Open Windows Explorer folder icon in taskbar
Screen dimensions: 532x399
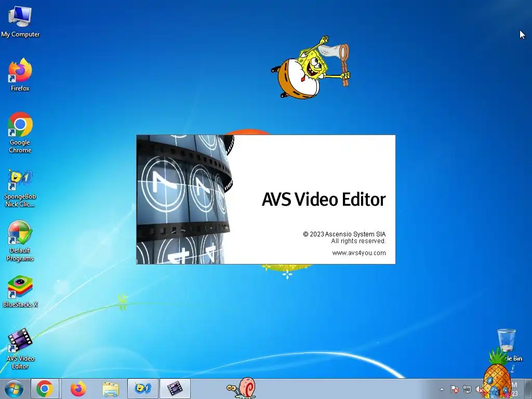[111, 389]
